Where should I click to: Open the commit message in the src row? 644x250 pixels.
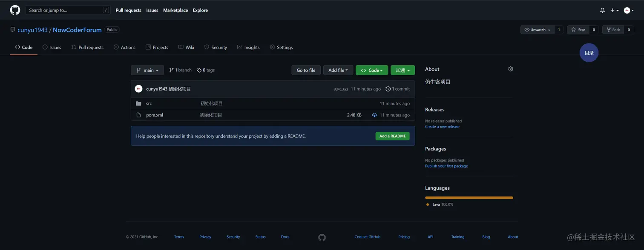click(x=212, y=103)
